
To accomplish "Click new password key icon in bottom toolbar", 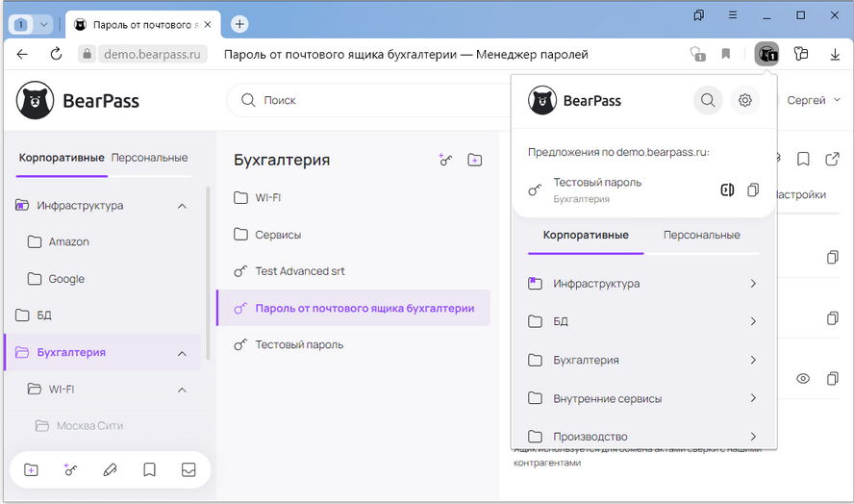I will (x=70, y=469).
